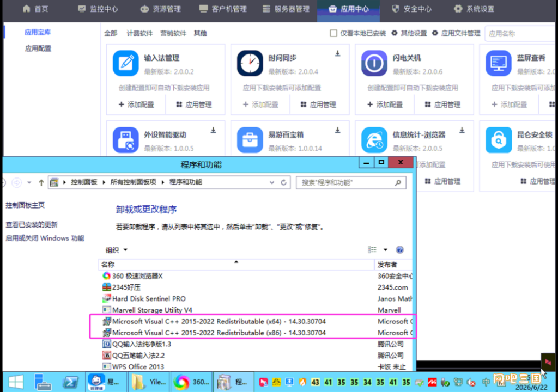Screen dimensions: 558x392
Task: Click the 易游百宝箱 toolbox icon
Action: (250, 140)
